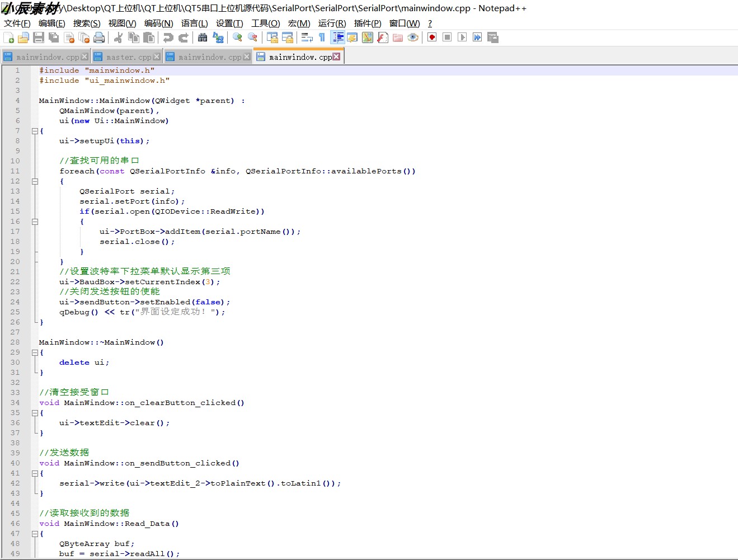Start macro recording with the red record button
The image size is (738, 560).
pyautogui.click(x=432, y=37)
